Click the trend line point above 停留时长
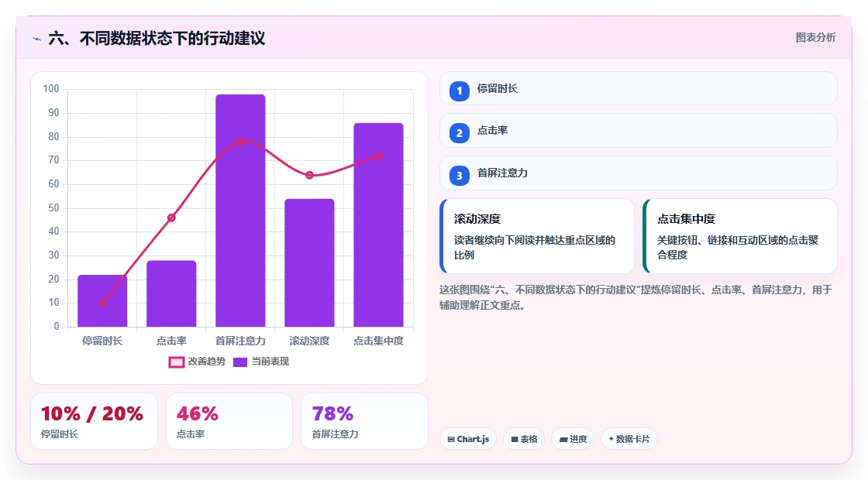Viewport: 868px width, 480px height. click(102, 303)
